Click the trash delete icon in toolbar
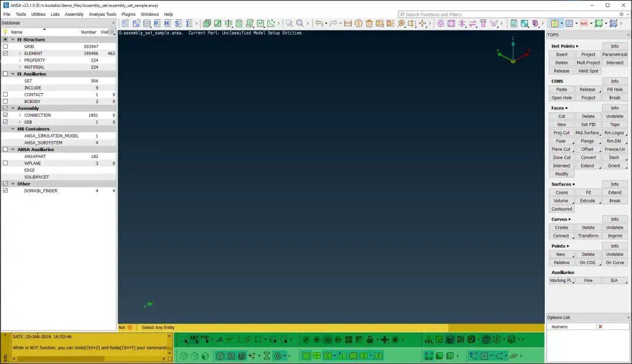Screen dimensions: 632x364 tap(369, 23)
